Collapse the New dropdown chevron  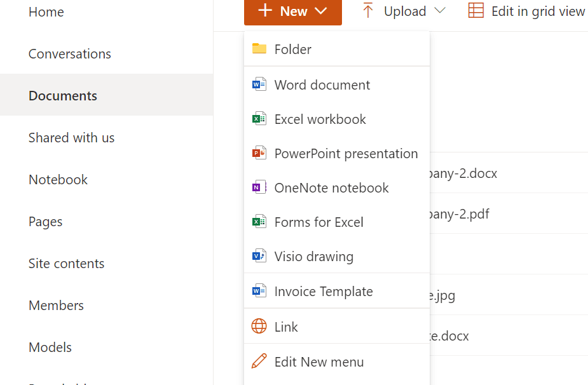point(321,11)
